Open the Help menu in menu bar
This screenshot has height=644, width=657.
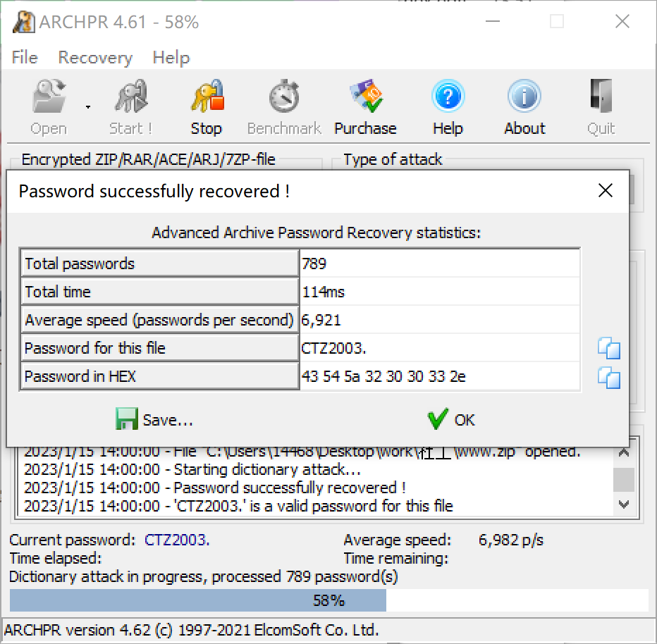coord(171,57)
